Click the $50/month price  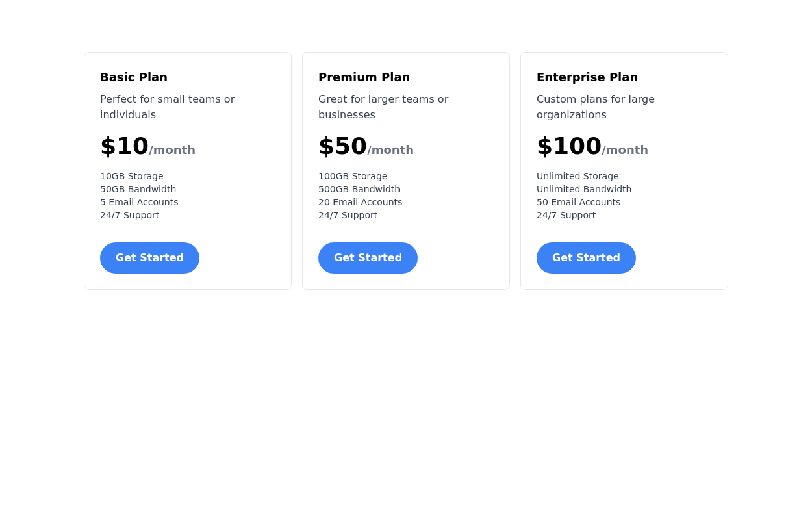[x=366, y=147]
